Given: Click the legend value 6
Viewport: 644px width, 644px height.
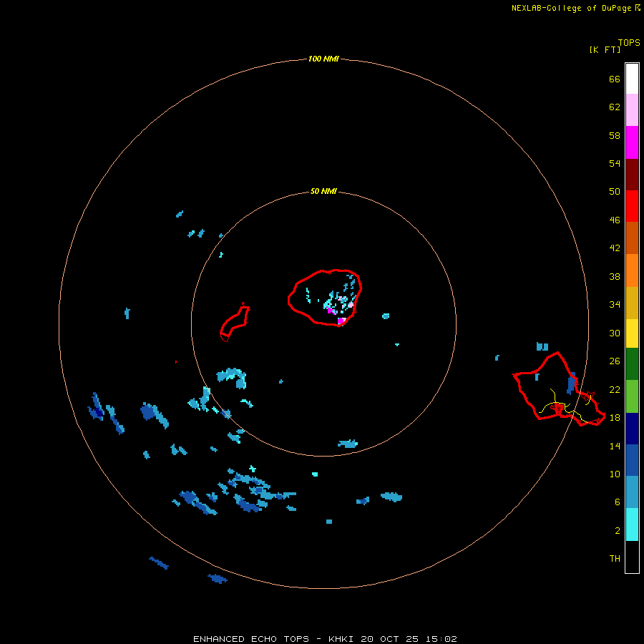Looking at the screenshot, I should click(x=617, y=502).
